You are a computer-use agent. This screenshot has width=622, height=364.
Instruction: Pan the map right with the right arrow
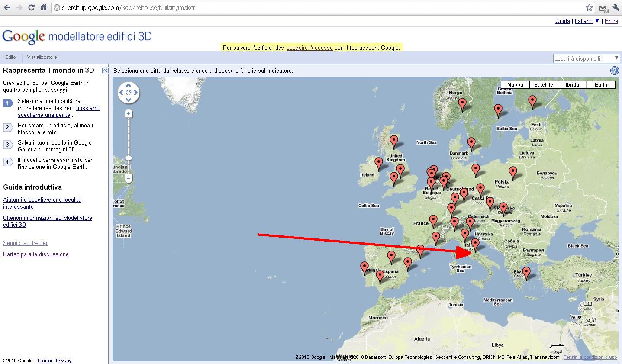point(136,93)
